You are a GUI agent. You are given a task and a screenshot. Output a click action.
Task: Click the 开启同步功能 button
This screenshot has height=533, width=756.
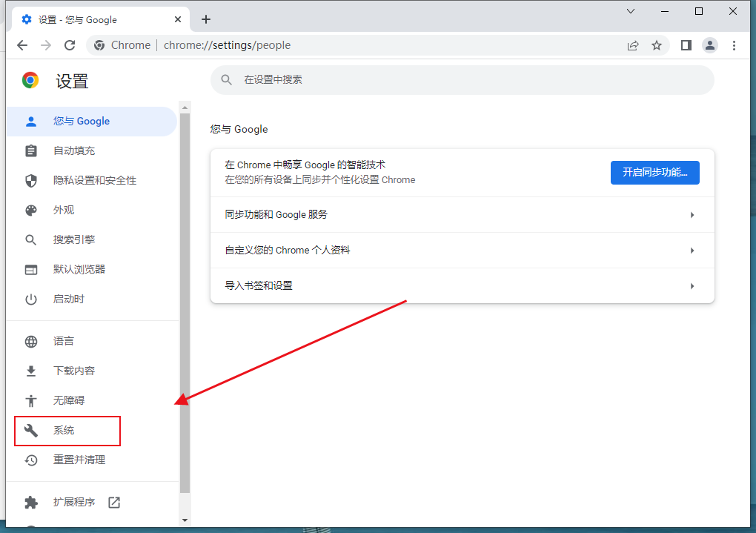pos(654,173)
